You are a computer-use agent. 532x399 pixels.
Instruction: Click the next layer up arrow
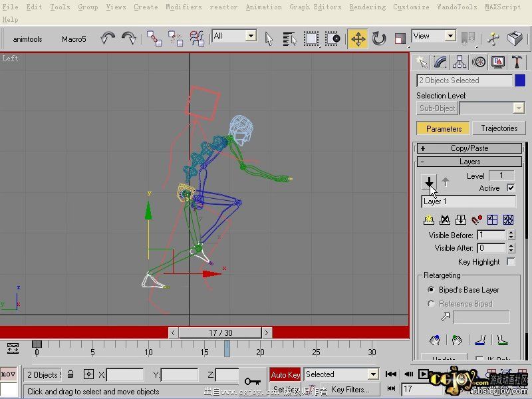tap(446, 182)
